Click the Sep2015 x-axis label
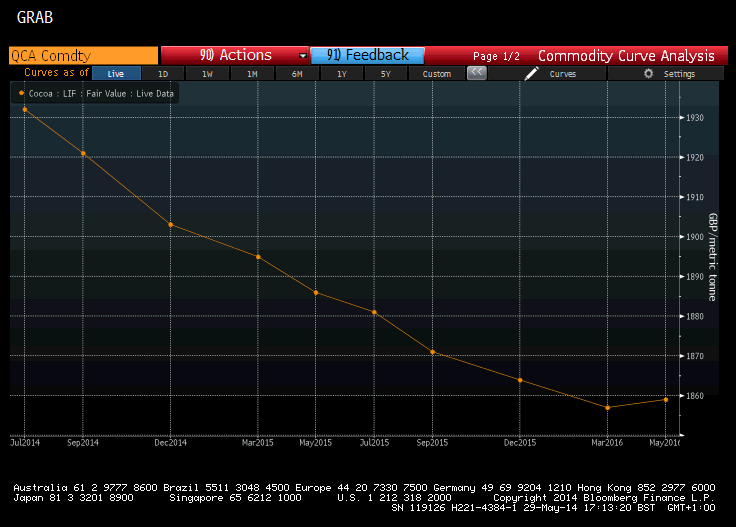 click(432, 443)
